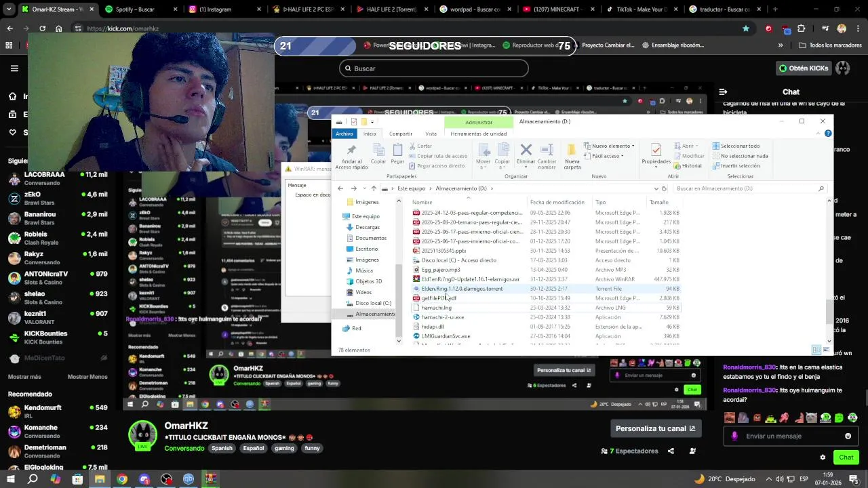The height and width of the screenshot is (488, 868).
Task: Expand the Explorer address bar history dropdown
Action: [656, 188]
